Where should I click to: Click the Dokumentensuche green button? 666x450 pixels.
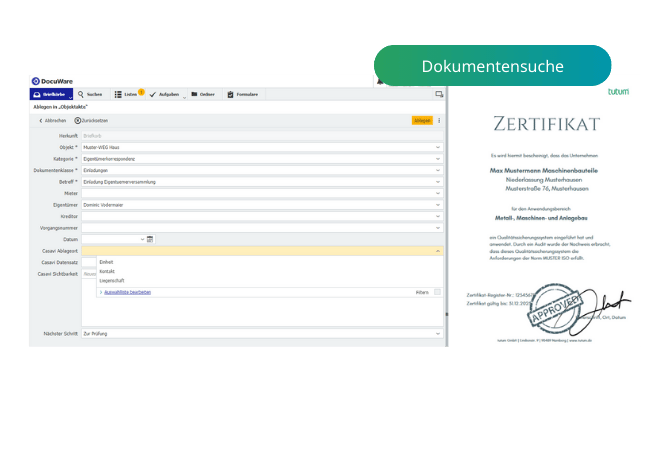493,66
